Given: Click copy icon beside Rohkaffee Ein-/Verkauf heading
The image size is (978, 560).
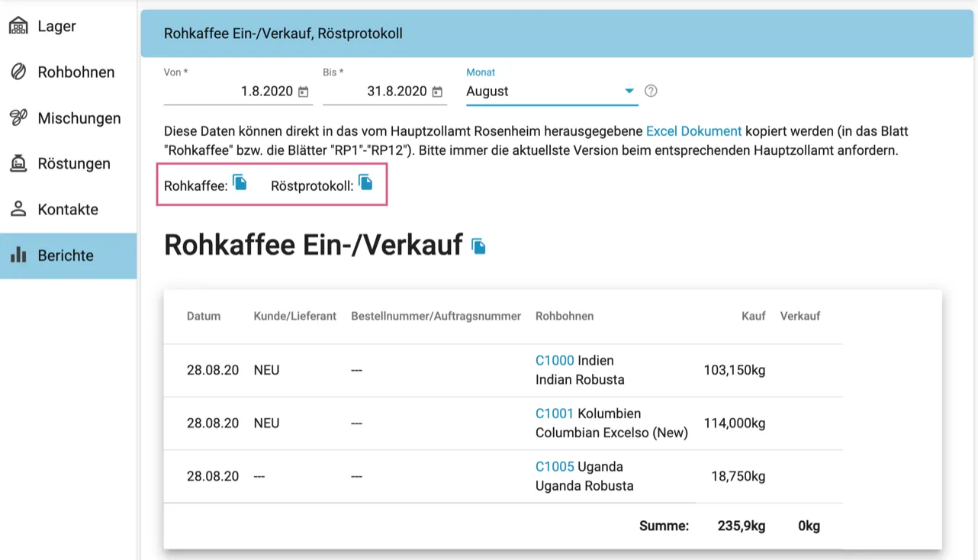Looking at the screenshot, I should 478,246.
